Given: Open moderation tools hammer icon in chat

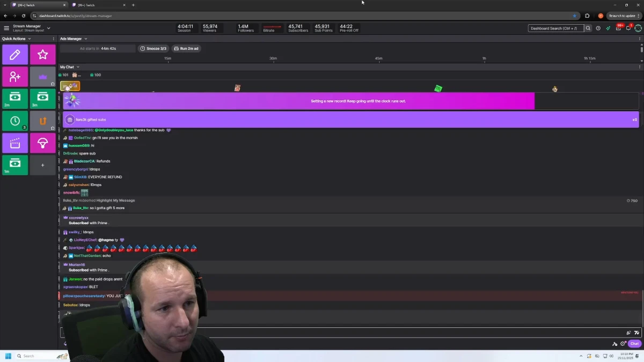Looking at the screenshot, I should [615, 344].
